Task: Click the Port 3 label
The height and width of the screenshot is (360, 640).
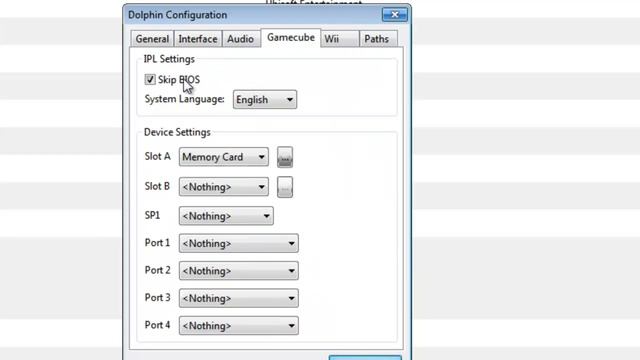Action: coord(158,298)
